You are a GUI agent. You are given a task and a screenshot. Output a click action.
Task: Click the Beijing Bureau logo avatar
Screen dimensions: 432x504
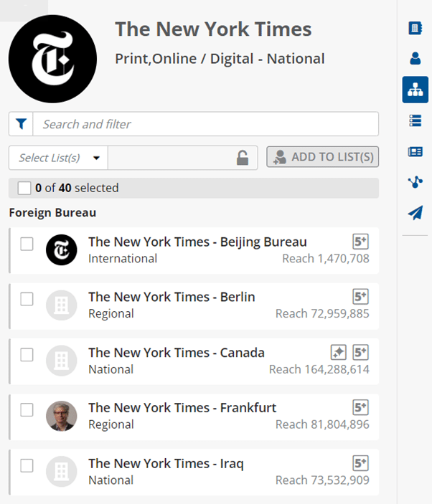click(x=62, y=249)
